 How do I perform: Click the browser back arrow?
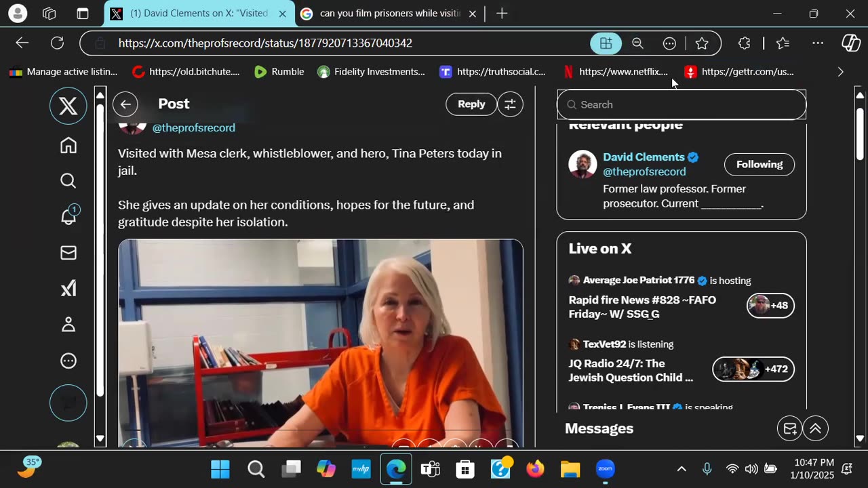22,43
